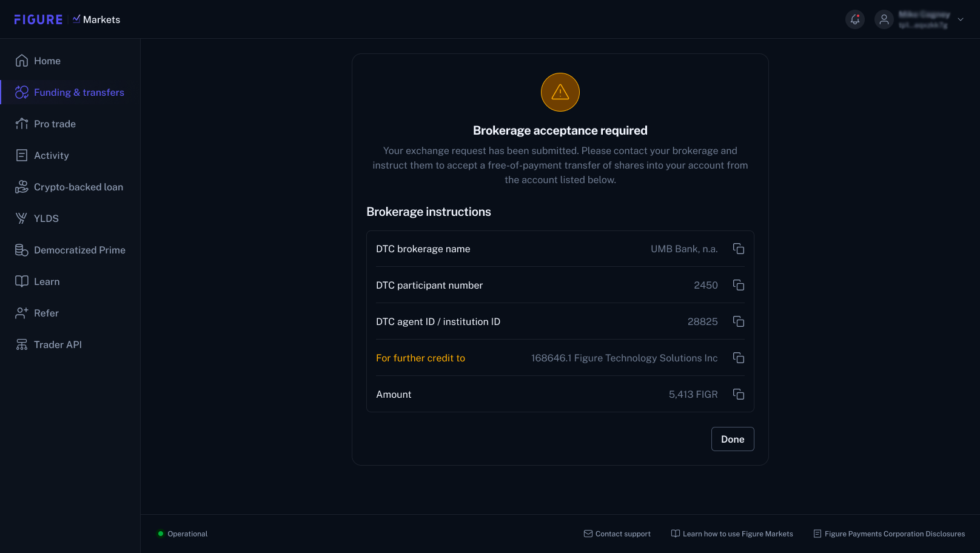Screen dimensions: 980x553
Task: Click the Democratized Prime coins icon
Action: 22,250
